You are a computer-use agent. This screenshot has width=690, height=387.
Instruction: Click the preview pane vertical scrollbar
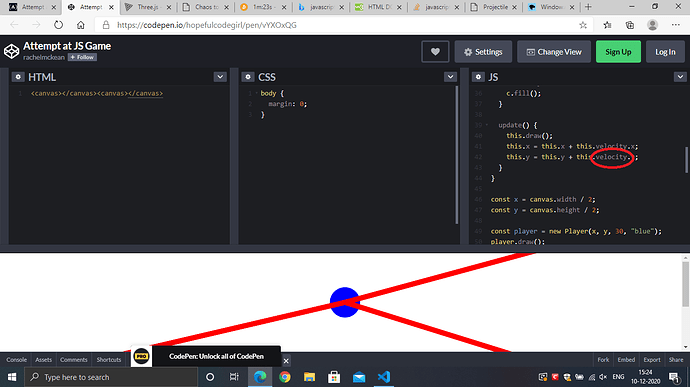[685, 284]
